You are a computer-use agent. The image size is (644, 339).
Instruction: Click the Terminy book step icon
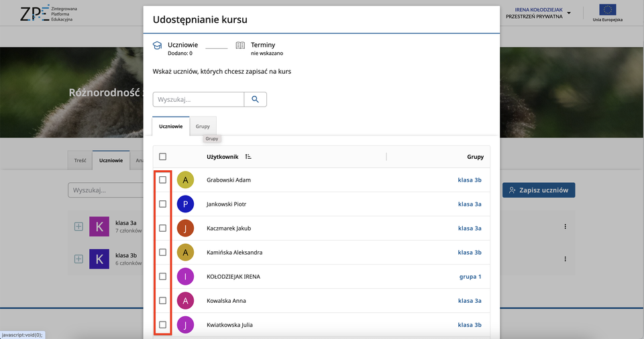tap(240, 45)
